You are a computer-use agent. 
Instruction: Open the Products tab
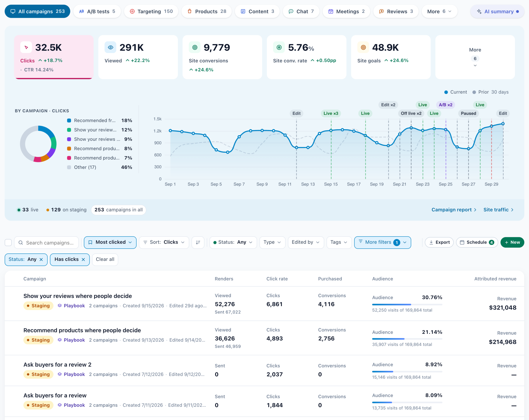pos(207,11)
